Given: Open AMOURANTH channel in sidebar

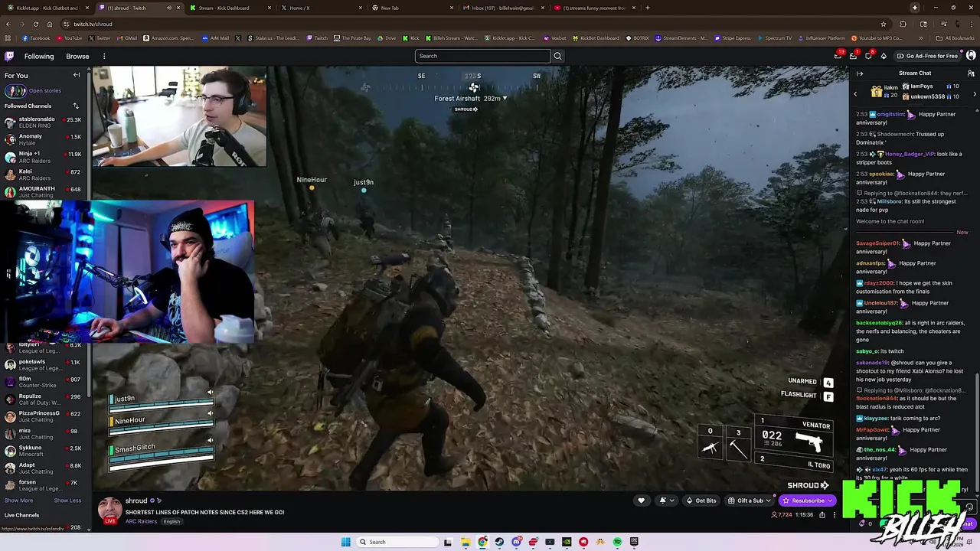Looking at the screenshot, I should pos(45,191).
